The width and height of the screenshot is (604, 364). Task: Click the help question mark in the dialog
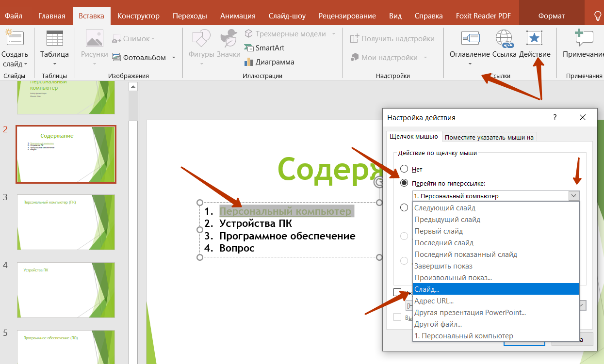point(555,118)
